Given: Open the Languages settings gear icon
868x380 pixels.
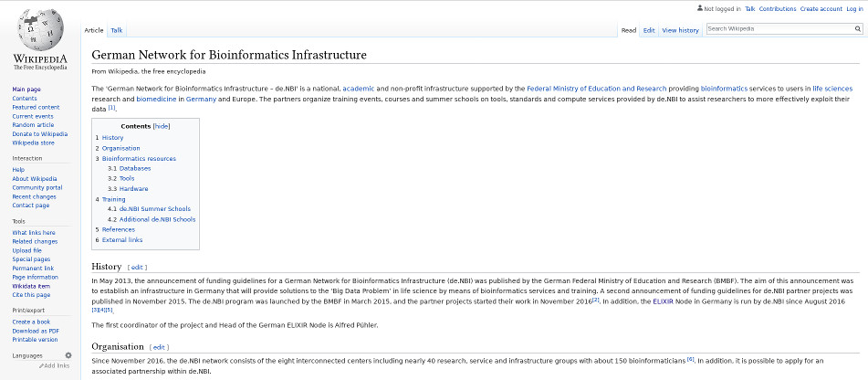Looking at the screenshot, I should point(68,355).
